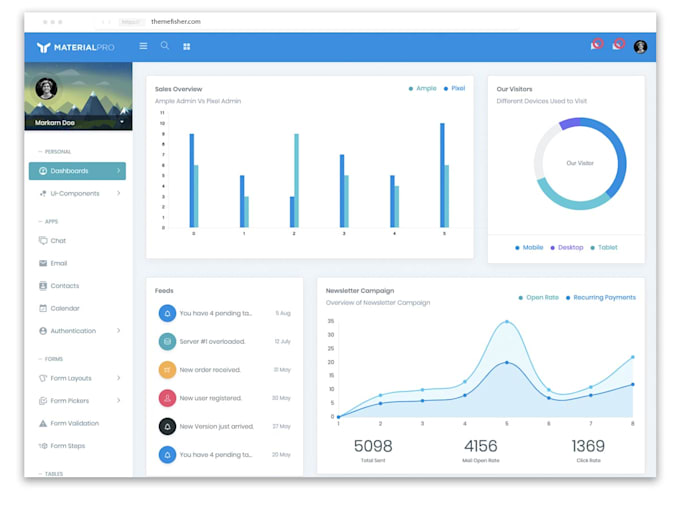
Task: Click the blue bell icon in first feed
Action: click(x=167, y=313)
